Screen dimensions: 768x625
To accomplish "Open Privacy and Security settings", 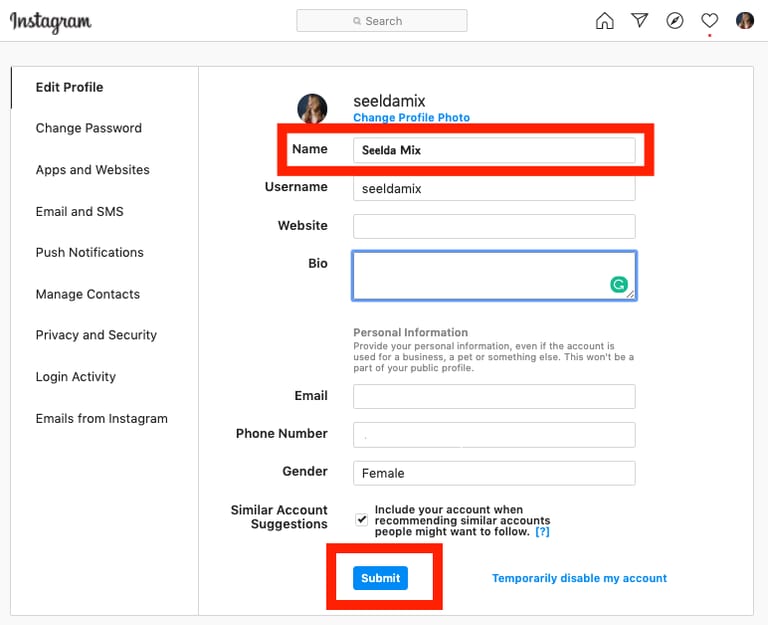I will coord(96,335).
